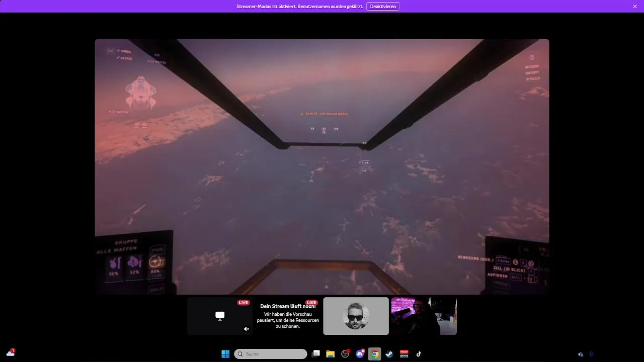Open Steam from the taskbar

[x=389, y=354]
